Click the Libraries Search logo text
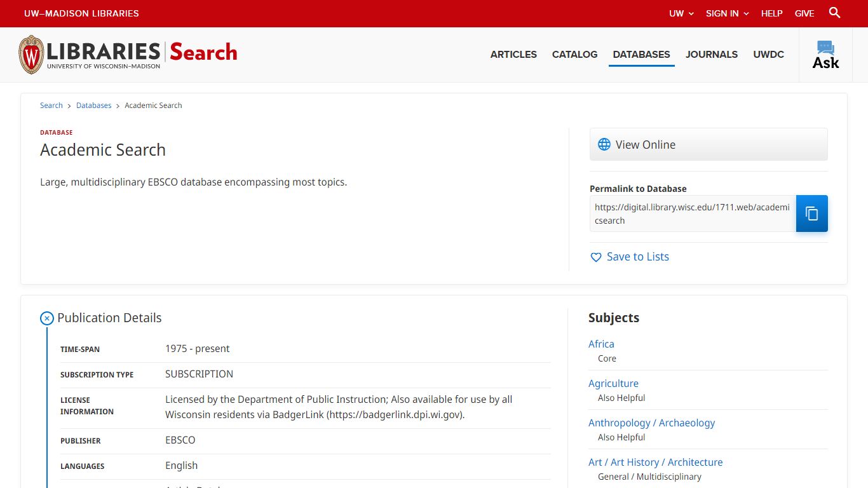Image resolution: width=868 pixels, height=488 pixels. click(142, 54)
